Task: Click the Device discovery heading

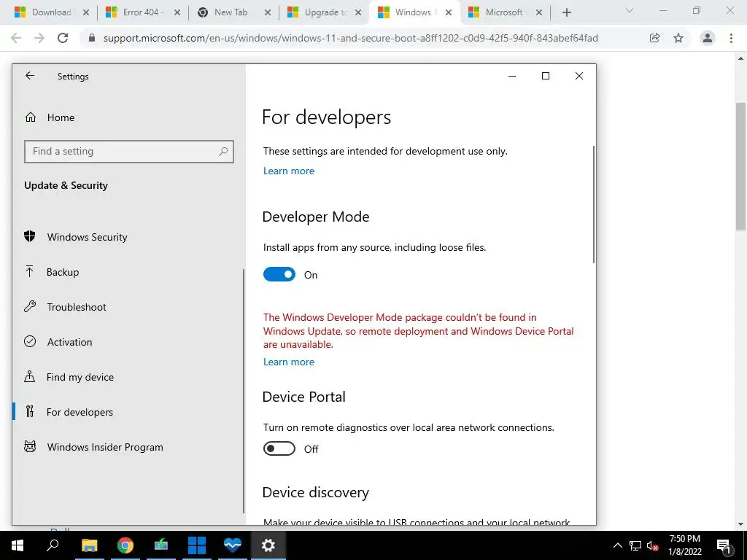Action: pos(315,492)
